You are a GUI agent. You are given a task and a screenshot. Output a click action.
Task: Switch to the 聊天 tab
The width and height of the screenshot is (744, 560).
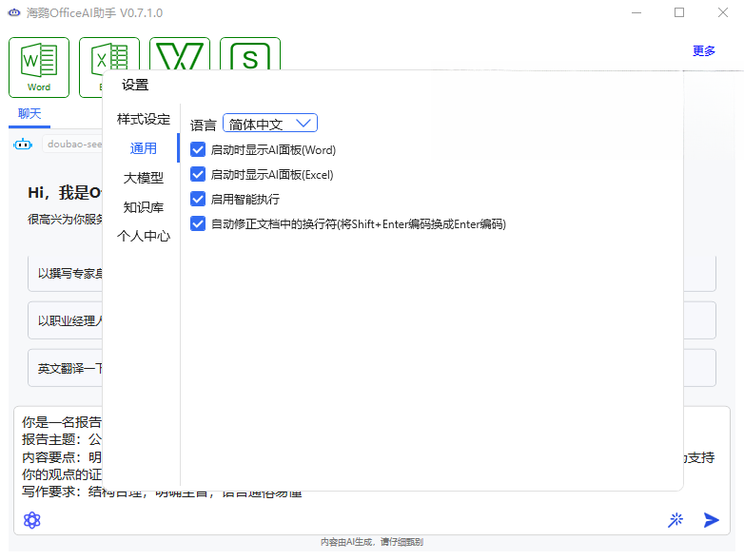click(x=29, y=114)
